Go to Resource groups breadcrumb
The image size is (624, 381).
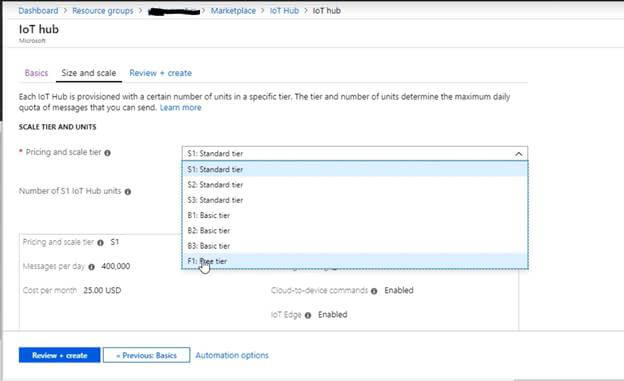[x=103, y=11]
